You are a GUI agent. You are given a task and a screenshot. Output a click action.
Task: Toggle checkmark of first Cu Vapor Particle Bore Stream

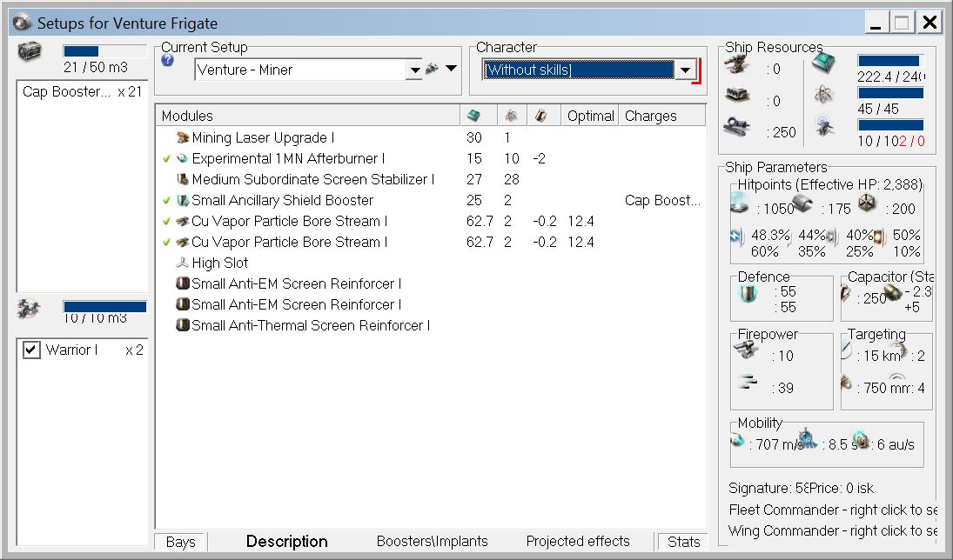pos(166,221)
